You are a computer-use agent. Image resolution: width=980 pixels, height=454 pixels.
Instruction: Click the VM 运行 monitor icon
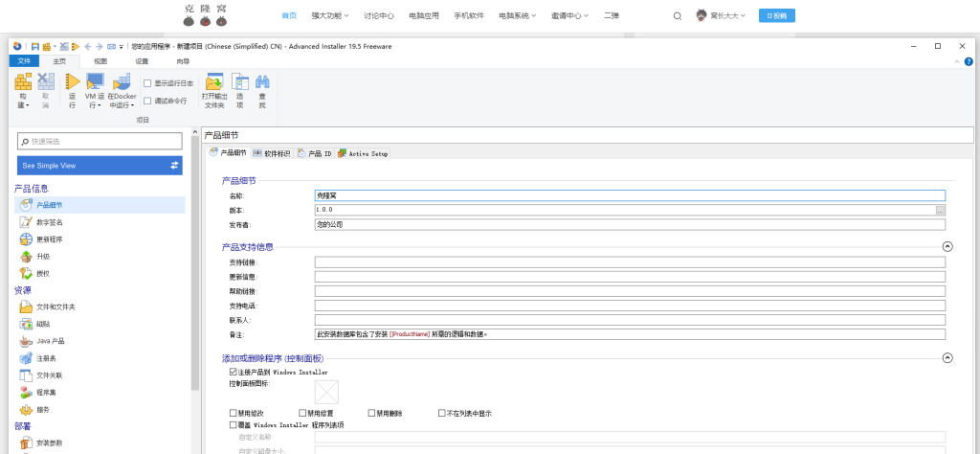[x=95, y=82]
